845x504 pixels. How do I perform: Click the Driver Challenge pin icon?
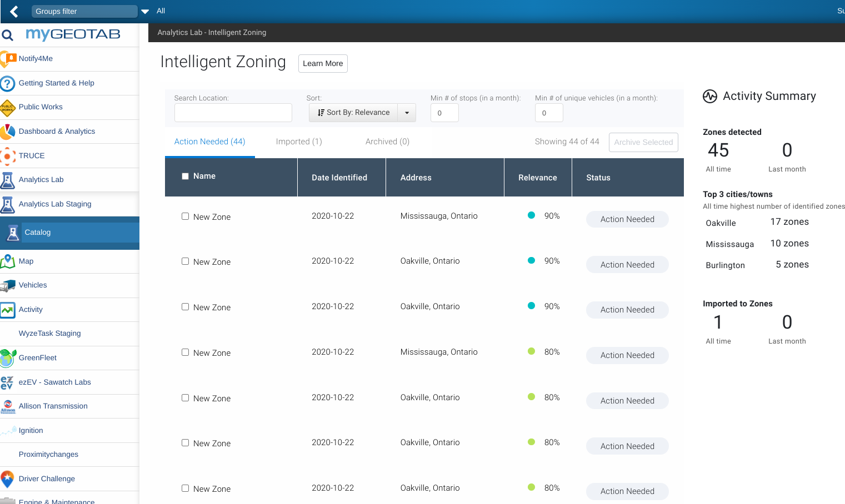[x=8, y=479]
